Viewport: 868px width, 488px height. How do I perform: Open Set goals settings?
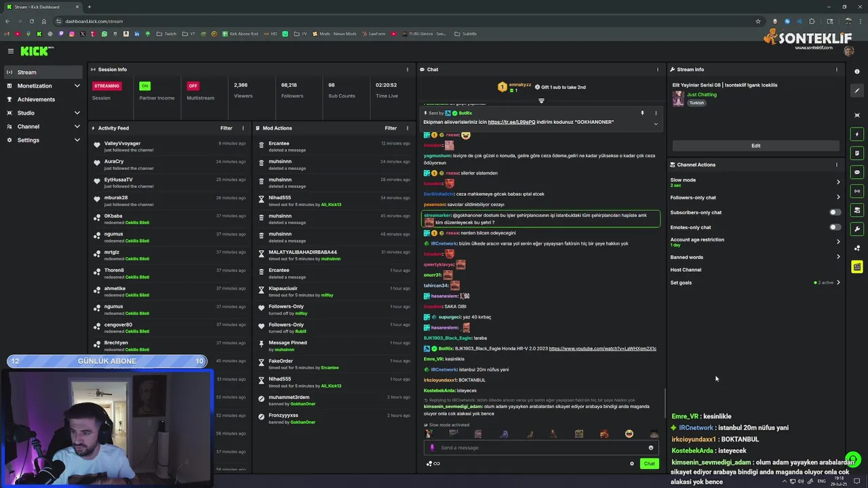point(755,283)
